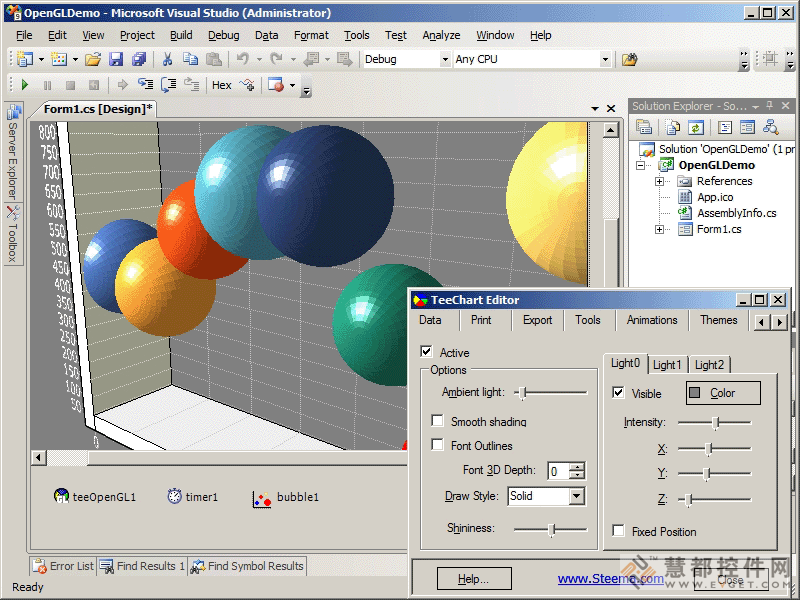Click the Add New Item toolbar icon
Image resolution: width=800 pixels, height=600 pixels.
click(x=59, y=59)
